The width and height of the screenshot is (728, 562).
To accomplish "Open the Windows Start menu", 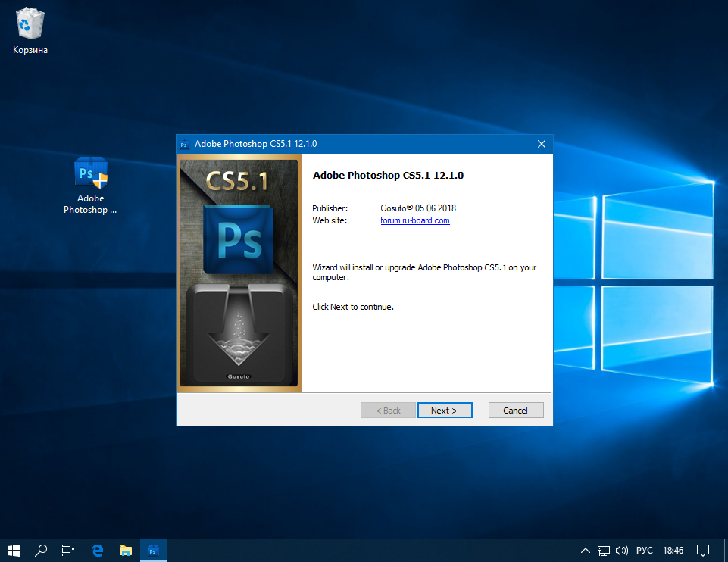I will (x=14, y=550).
